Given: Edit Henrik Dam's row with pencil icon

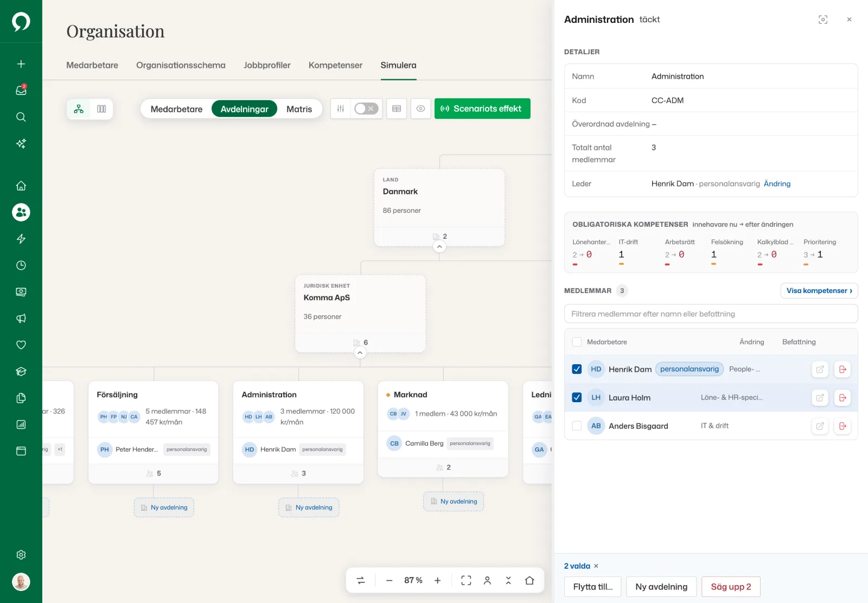Looking at the screenshot, I should 820,369.
